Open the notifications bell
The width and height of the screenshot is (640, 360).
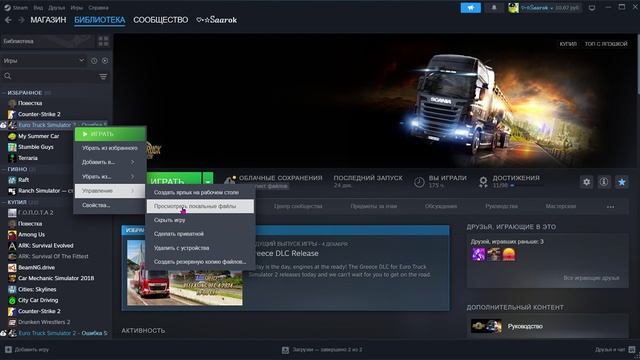point(494,8)
